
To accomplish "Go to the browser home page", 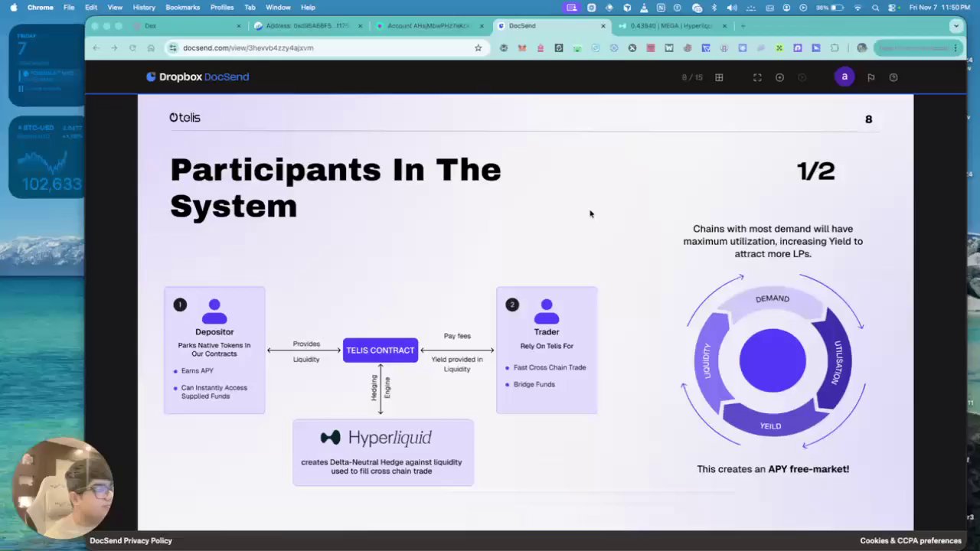I will click(x=151, y=47).
